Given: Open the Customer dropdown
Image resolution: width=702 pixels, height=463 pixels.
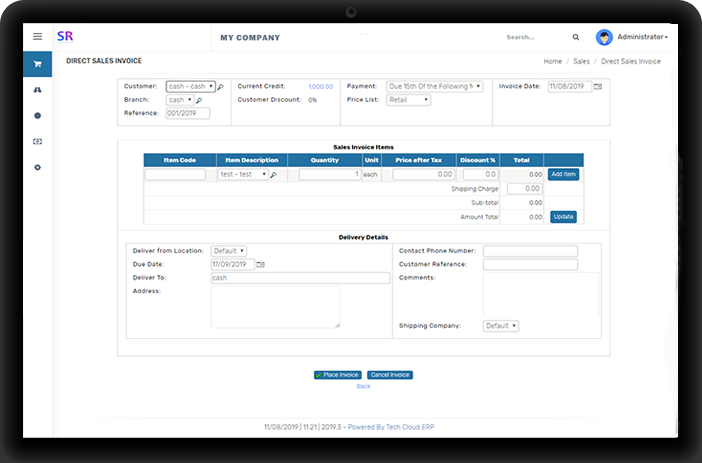Looking at the screenshot, I should [191, 87].
